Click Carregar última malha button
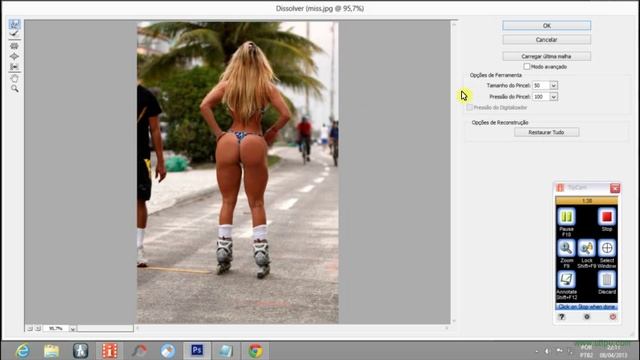This screenshot has height=360, width=640. tap(547, 56)
